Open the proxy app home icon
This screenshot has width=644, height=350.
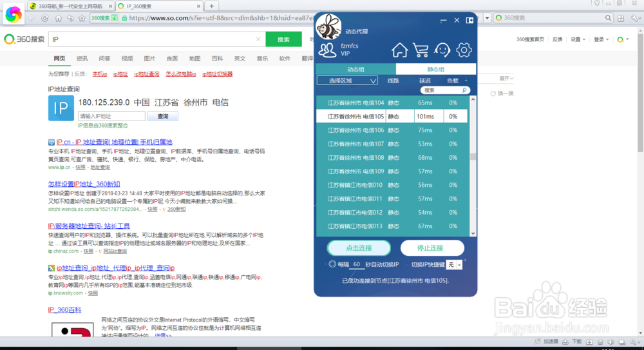pos(399,50)
